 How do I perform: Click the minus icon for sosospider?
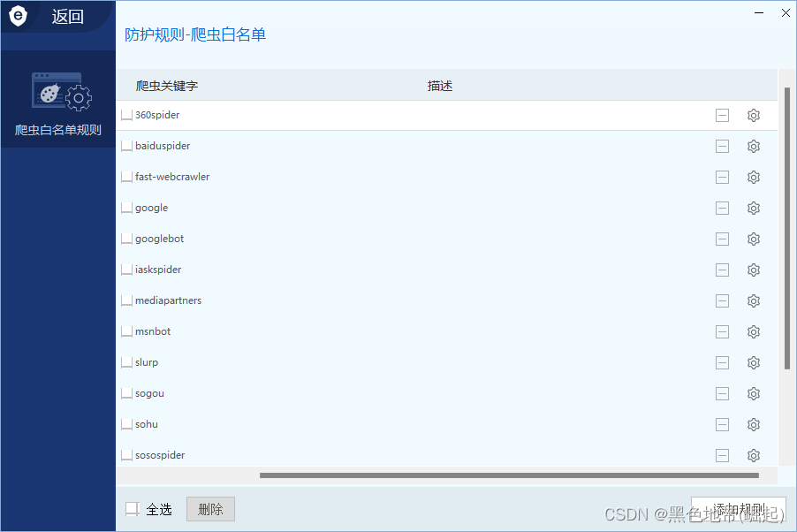(x=722, y=455)
